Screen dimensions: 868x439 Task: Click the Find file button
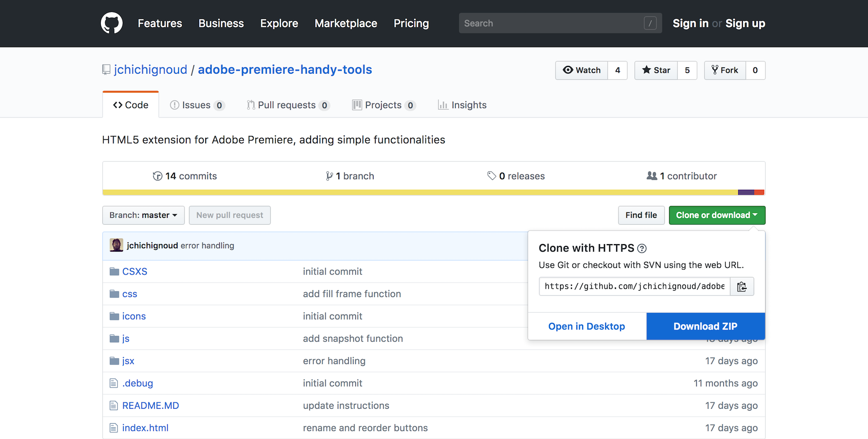641,215
